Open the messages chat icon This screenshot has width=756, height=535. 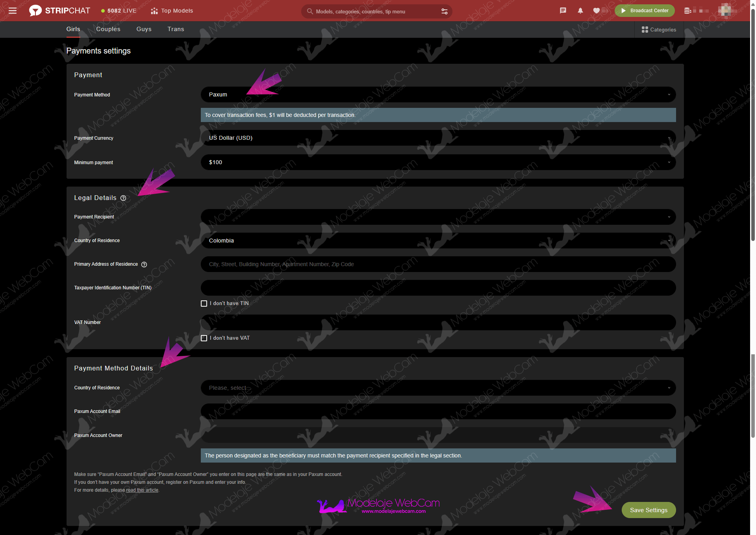(563, 11)
